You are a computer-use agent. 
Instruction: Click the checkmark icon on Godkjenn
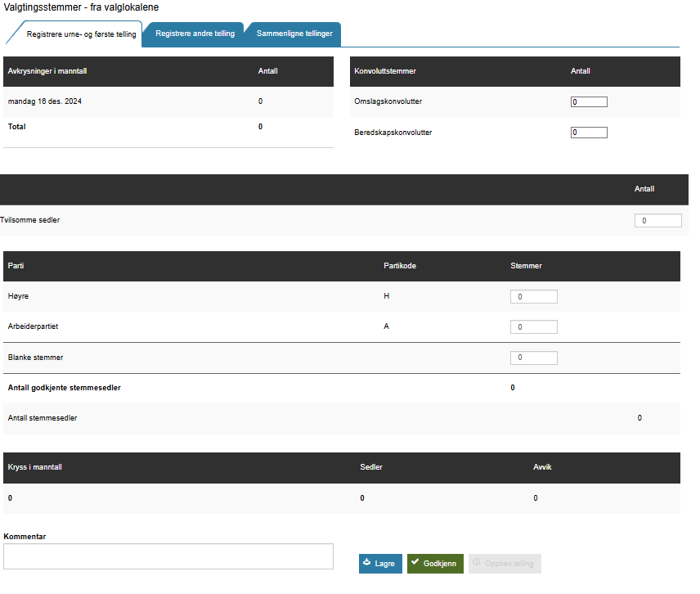point(415,563)
